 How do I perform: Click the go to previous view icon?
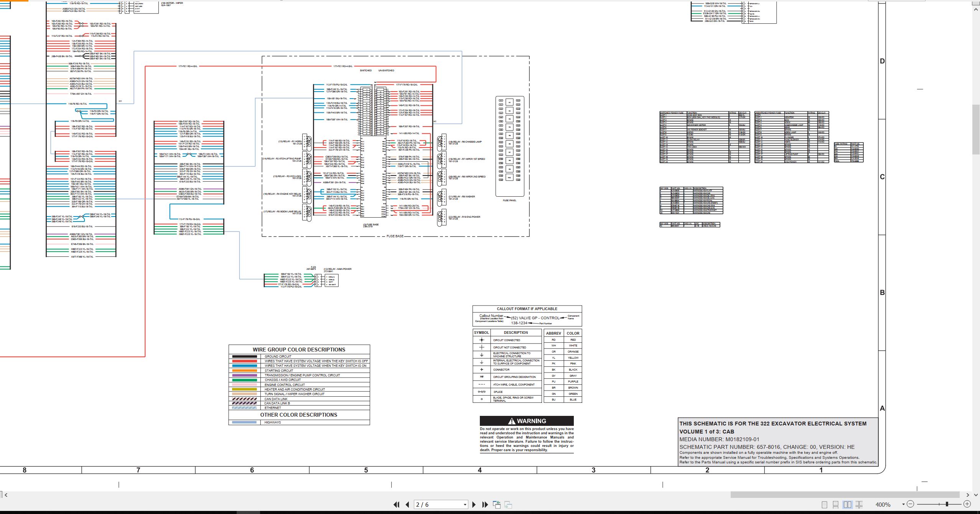tap(497, 505)
